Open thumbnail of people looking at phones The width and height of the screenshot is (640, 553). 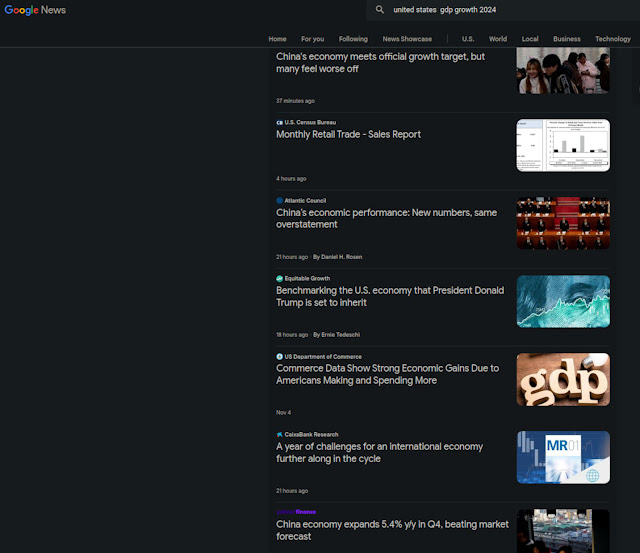point(563,71)
